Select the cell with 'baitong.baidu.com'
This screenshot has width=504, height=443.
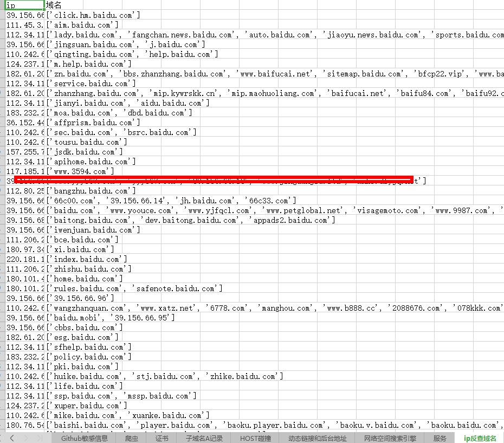[191, 220]
